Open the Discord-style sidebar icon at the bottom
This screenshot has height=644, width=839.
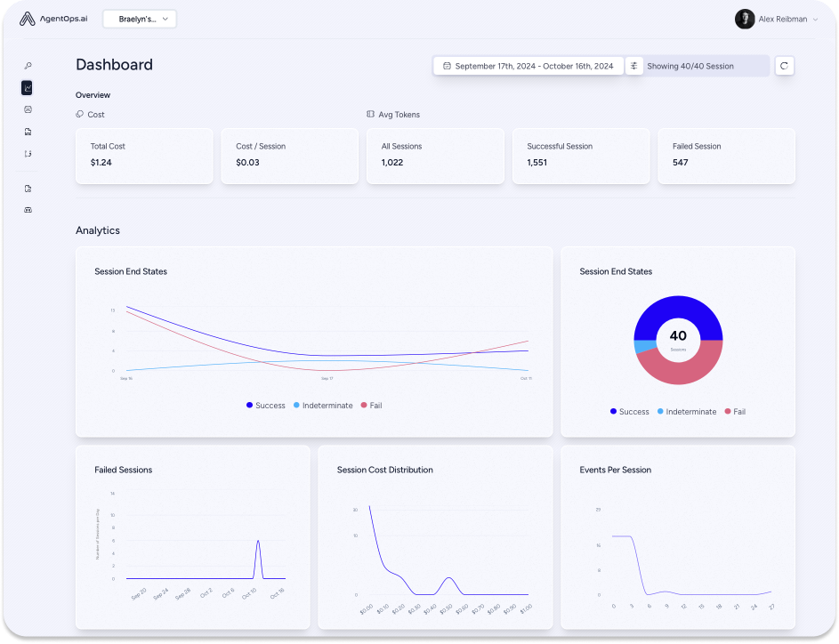point(28,210)
